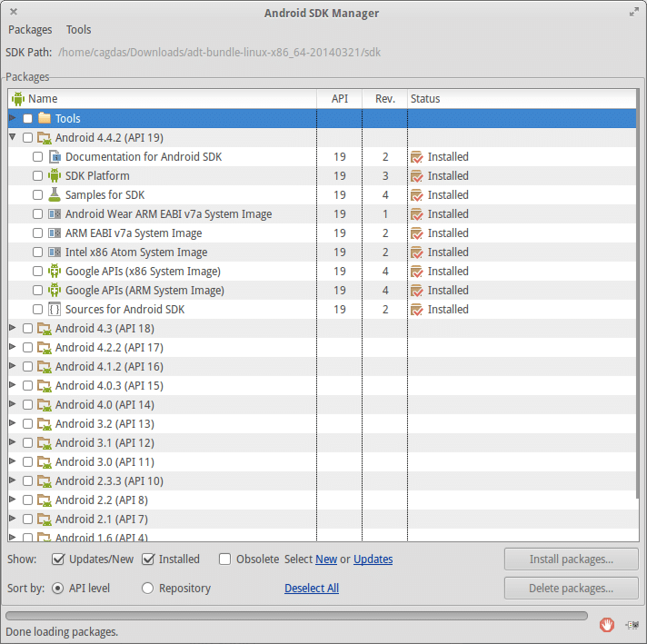Check the Android 1.6 (API 4) checkbox
Viewport: 647px width, 644px height.
pyautogui.click(x=27, y=537)
